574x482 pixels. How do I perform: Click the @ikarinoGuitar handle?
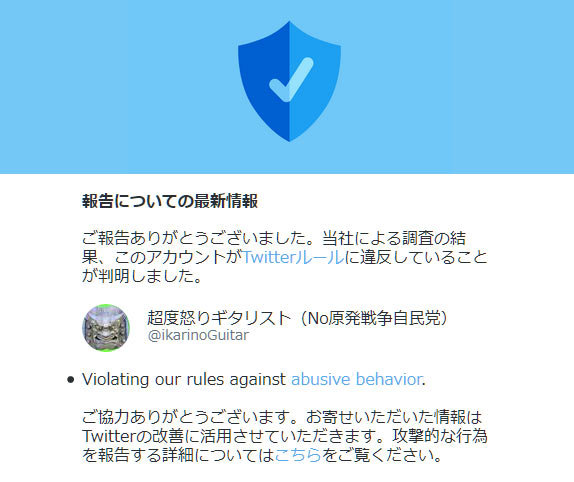point(198,335)
